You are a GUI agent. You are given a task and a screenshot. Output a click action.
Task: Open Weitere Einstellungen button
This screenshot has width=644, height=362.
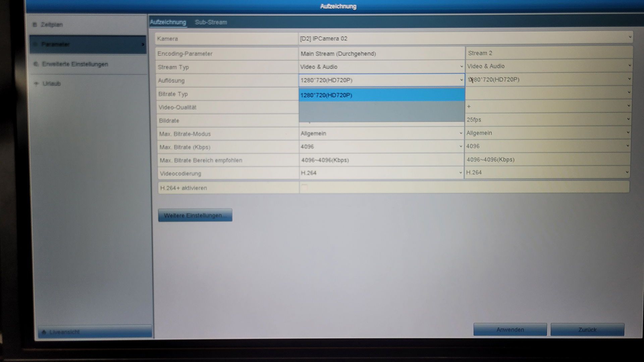point(195,215)
